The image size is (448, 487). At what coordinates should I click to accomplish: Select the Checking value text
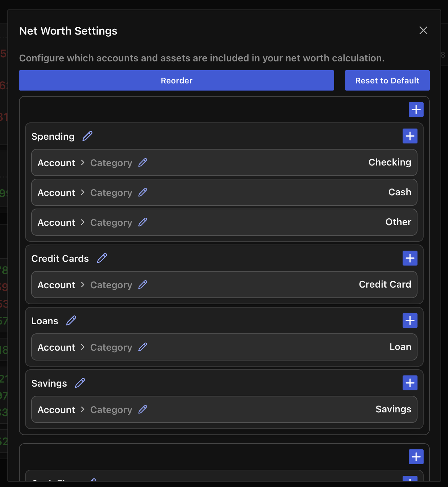point(390,162)
